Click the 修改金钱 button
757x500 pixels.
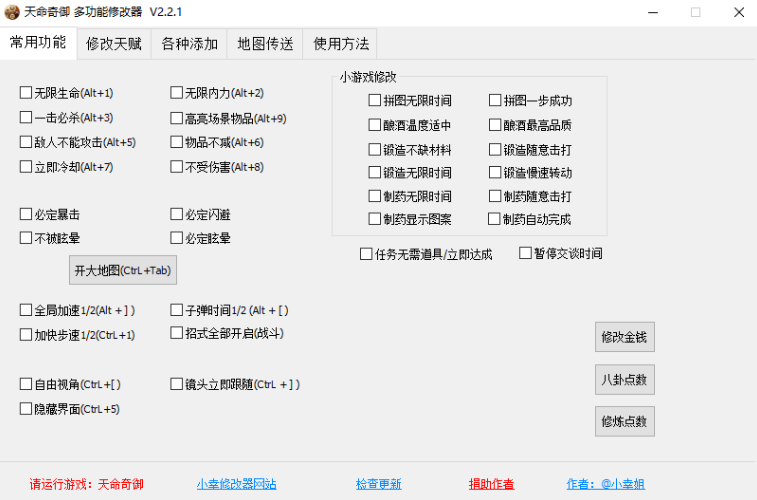point(625,337)
